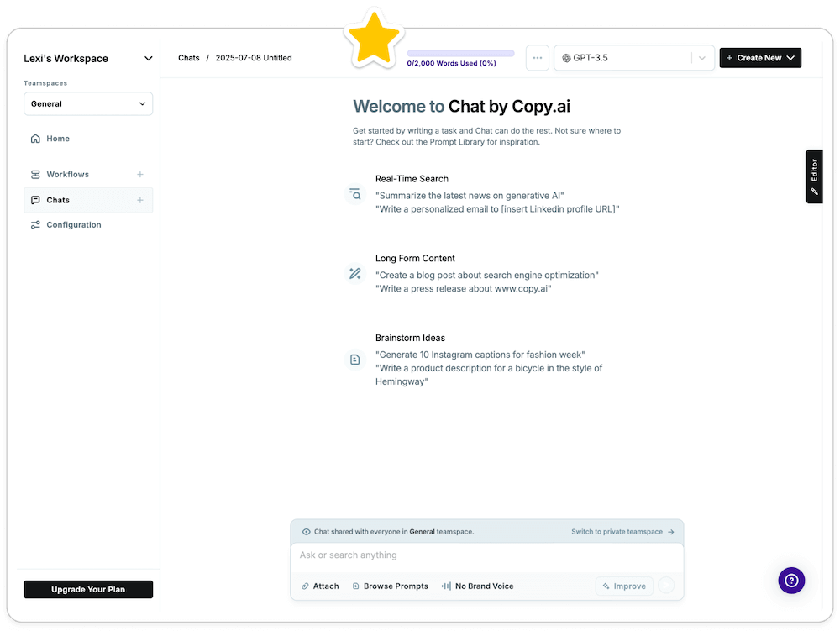Click the Browse Prompts document icon
Screen dimensions: 840x631
(355, 586)
